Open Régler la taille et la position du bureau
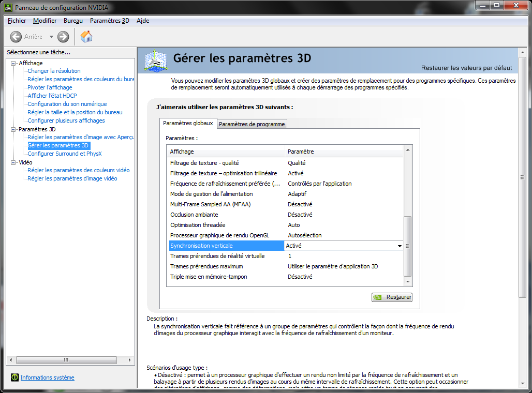The width and height of the screenshot is (532, 393). (x=75, y=112)
